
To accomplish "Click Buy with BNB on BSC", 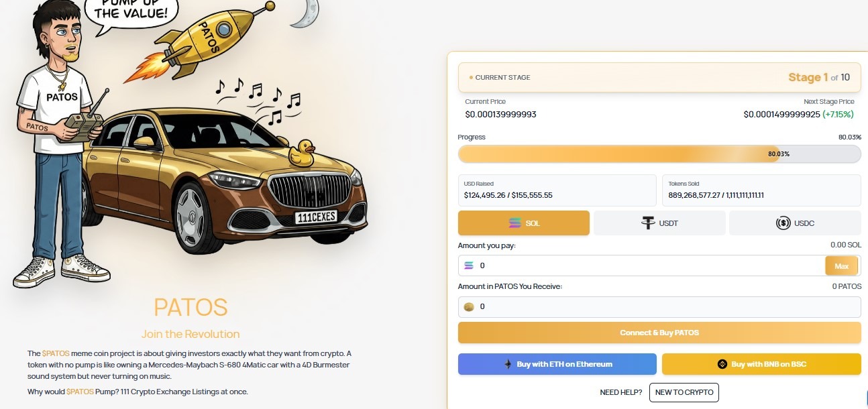I will 761,364.
